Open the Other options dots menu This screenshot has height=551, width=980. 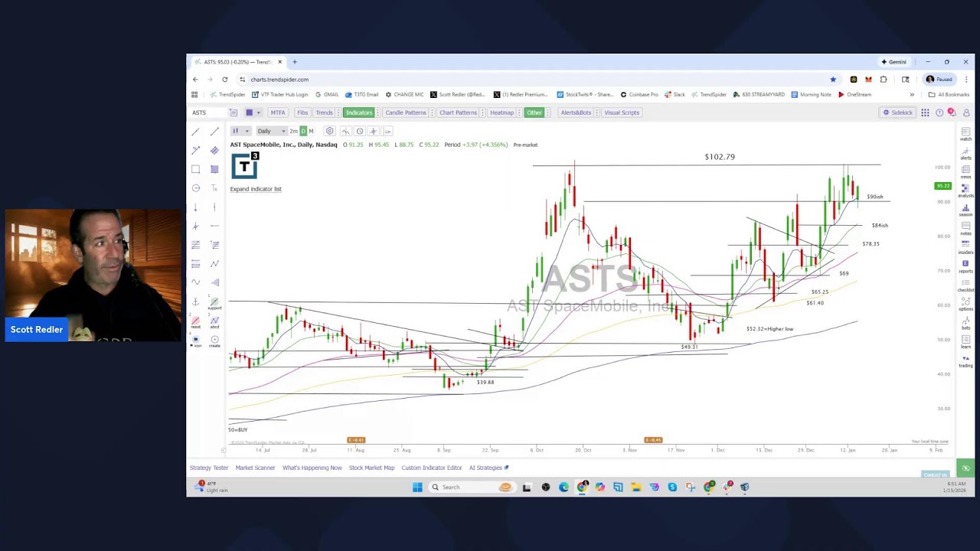pos(547,112)
